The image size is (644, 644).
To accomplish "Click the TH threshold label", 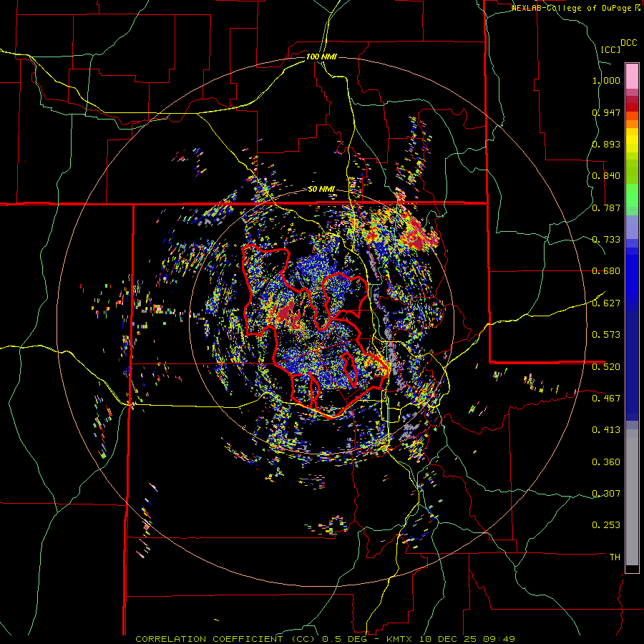I will click(x=615, y=557).
